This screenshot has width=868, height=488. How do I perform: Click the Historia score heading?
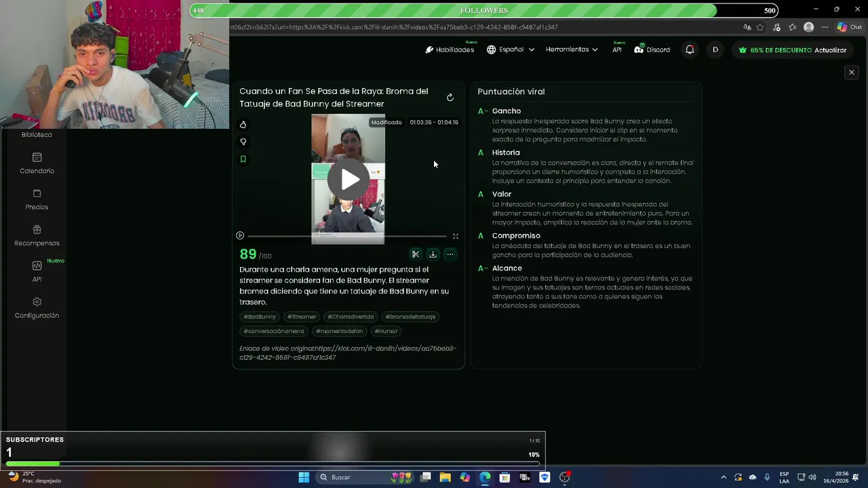pyautogui.click(x=506, y=152)
